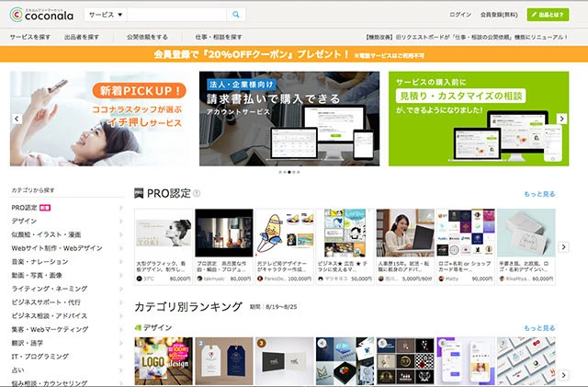Screen dimensions: 588x387
Task: Click the ログイン link
Action: pos(460,15)
